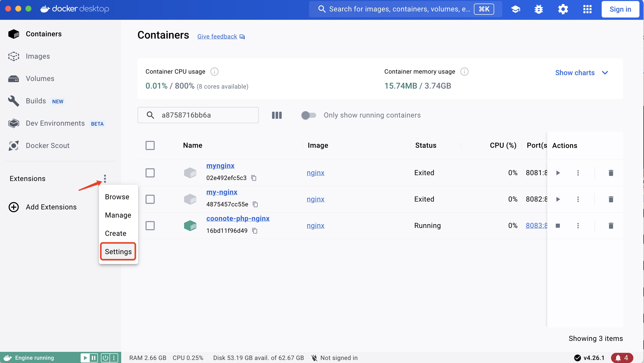
Task: Click the whale icon in status bar
Action: (x=8, y=358)
